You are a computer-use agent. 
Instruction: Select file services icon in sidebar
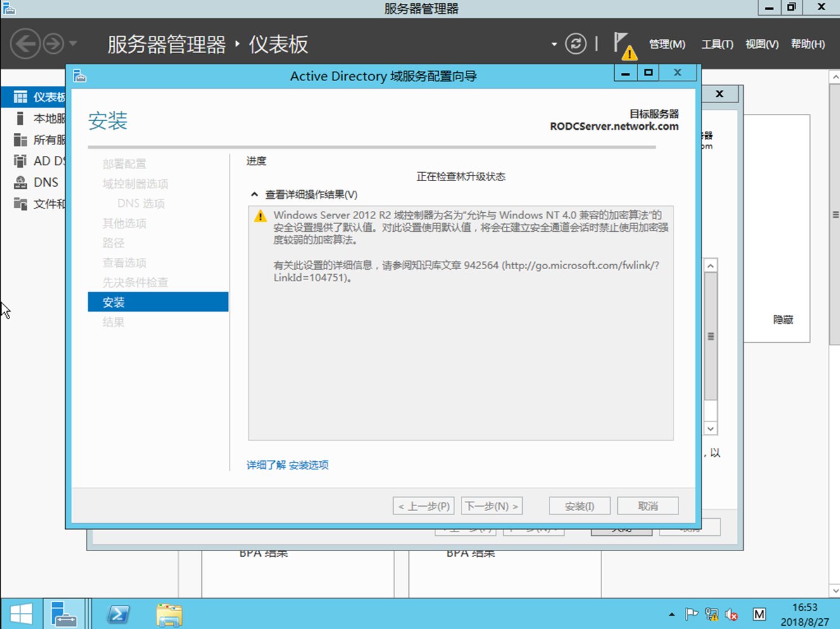pos(20,204)
